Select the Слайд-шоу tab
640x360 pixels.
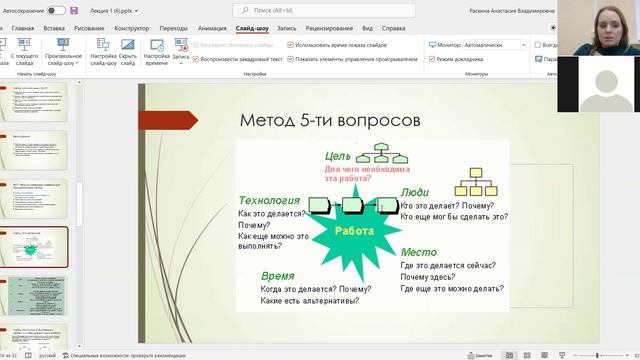coord(252,28)
